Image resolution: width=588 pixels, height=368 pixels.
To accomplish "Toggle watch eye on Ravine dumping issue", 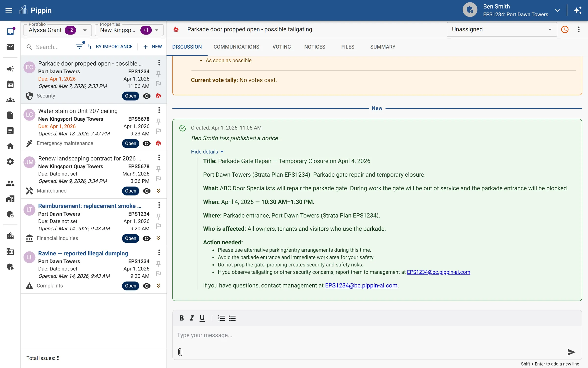I will (147, 286).
